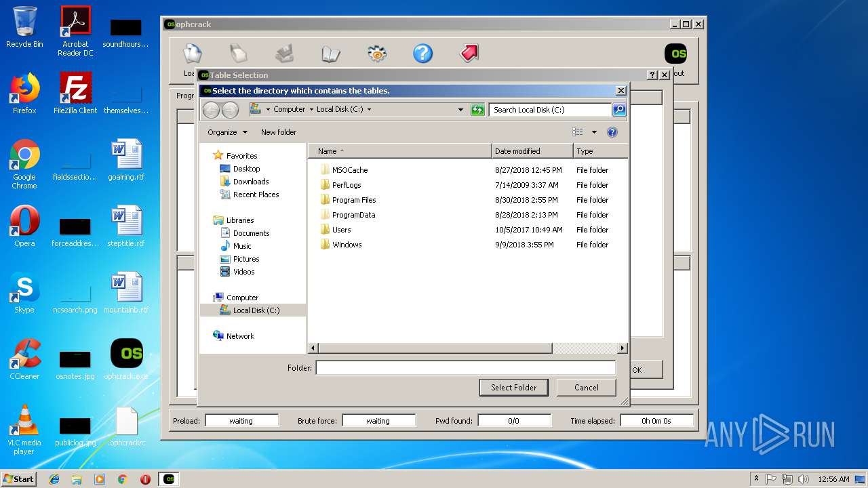Launch Skype desktop icon
The width and height of the screenshot is (868, 488).
point(24,293)
